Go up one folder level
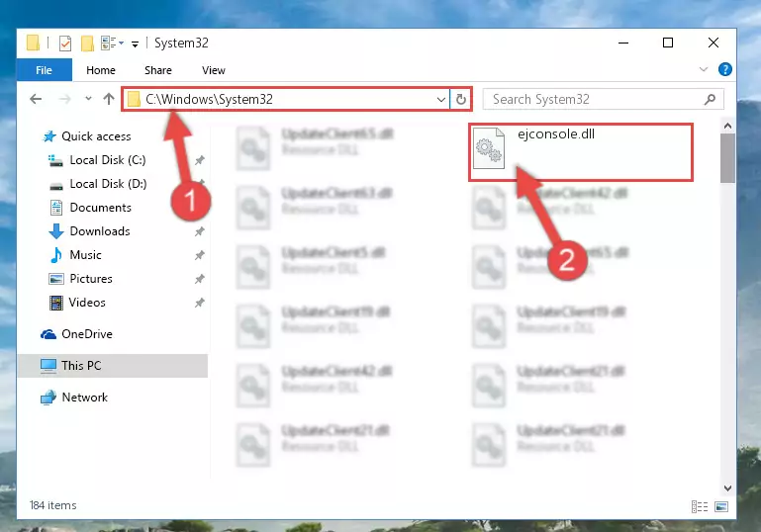The height and width of the screenshot is (532, 761). [x=109, y=99]
